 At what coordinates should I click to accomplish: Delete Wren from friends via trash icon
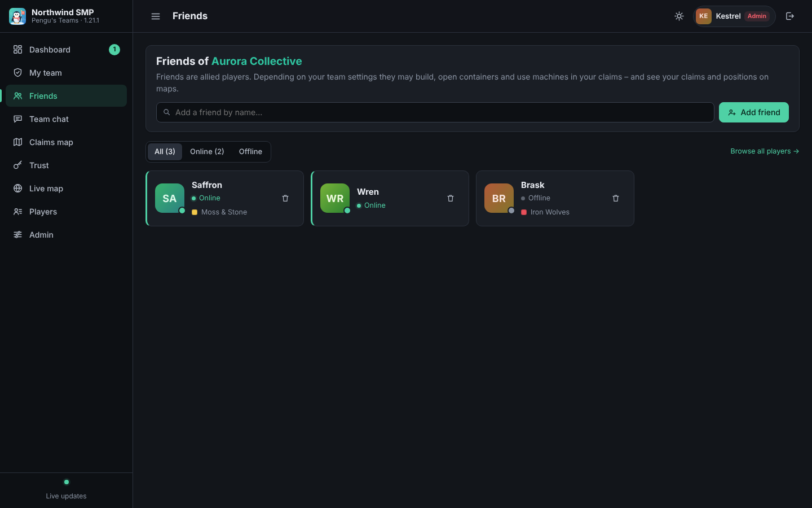(x=451, y=199)
